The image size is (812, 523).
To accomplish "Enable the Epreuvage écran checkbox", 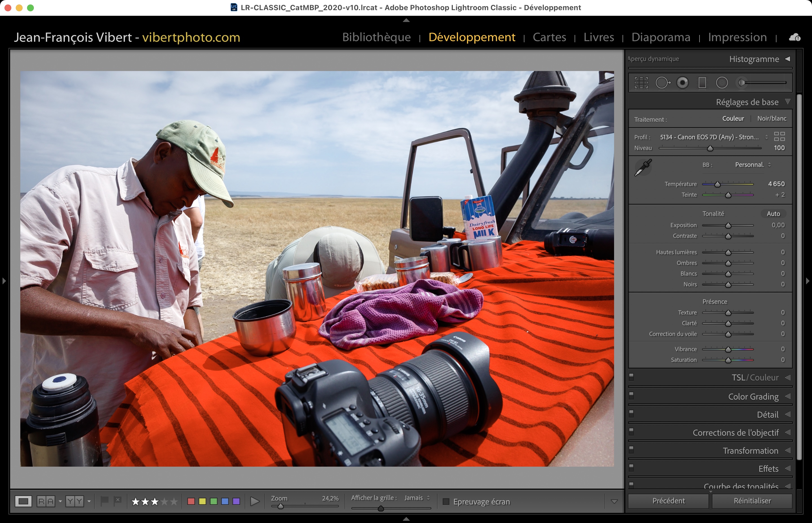I will point(446,502).
